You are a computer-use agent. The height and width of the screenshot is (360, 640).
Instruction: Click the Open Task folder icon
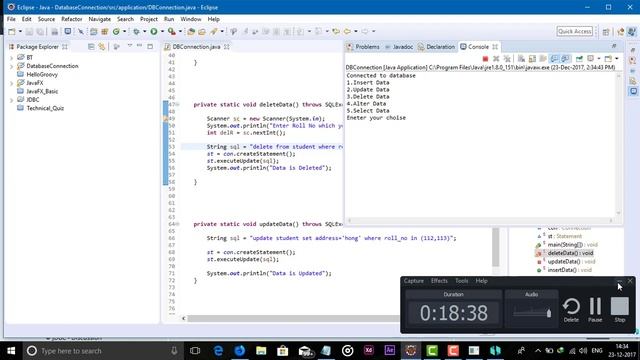(x=202, y=31)
